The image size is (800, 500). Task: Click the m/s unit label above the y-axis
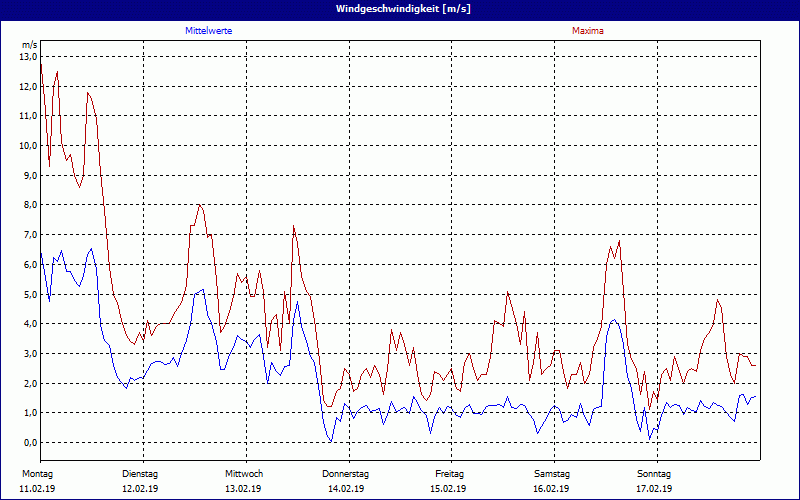click(28, 45)
